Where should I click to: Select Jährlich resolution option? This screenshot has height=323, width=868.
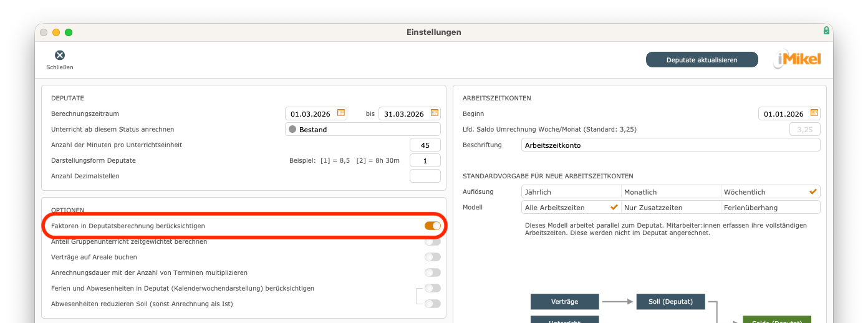[571, 191]
